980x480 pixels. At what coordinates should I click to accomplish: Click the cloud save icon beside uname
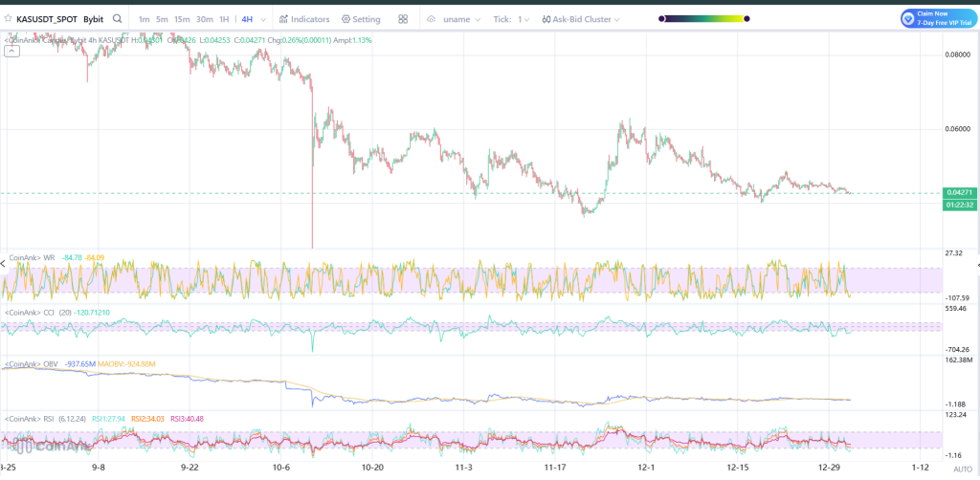(x=431, y=19)
